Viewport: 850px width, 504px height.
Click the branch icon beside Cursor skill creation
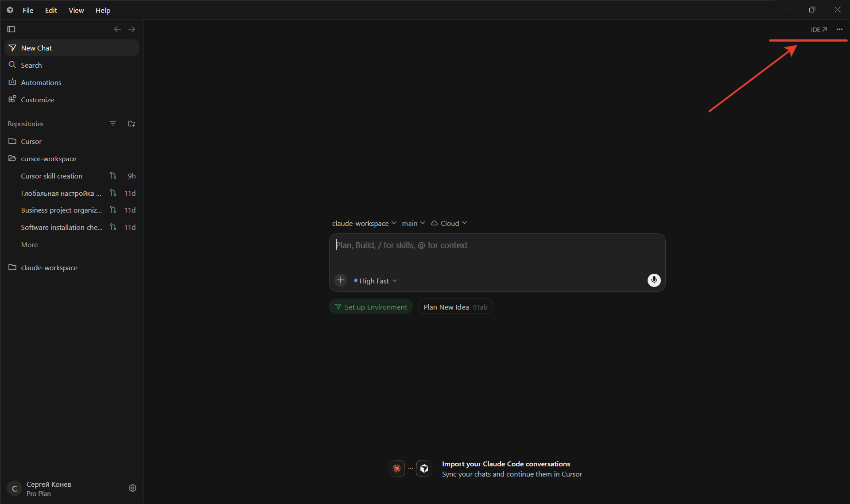113,176
